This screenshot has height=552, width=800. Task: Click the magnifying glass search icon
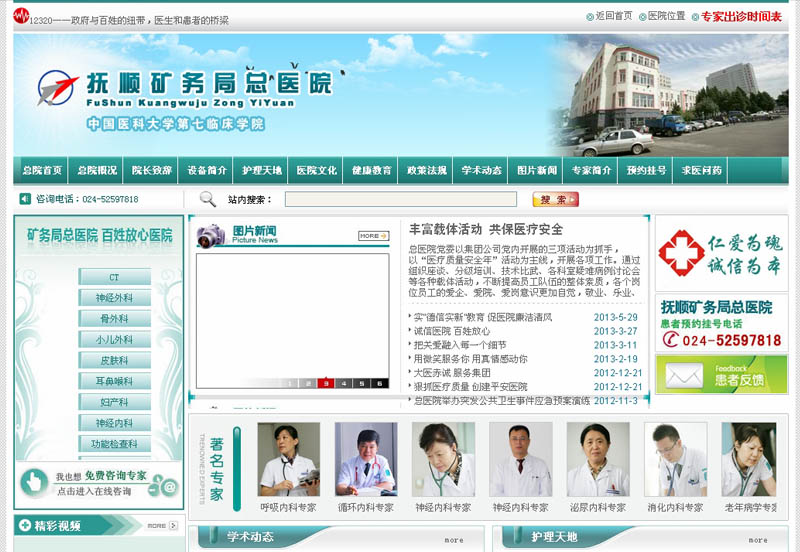coord(208,199)
